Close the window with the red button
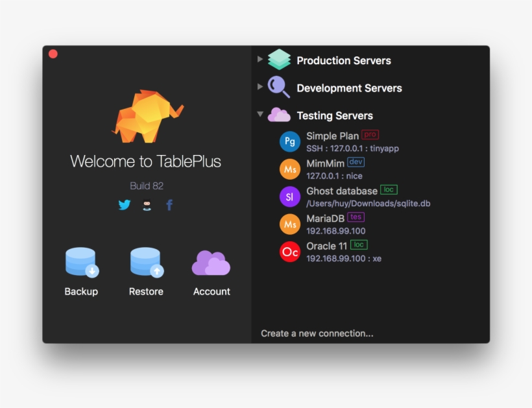The image size is (532, 408). pos(53,54)
